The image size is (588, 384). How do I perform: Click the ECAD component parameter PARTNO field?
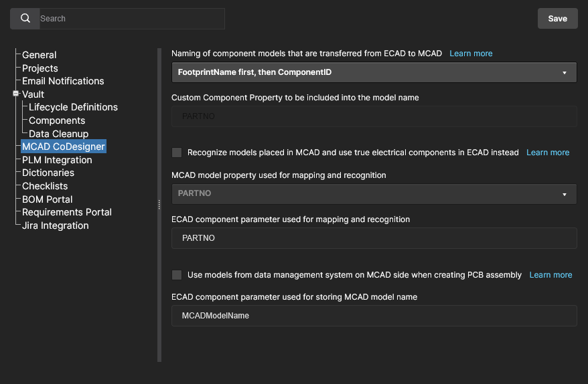point(374,238)
